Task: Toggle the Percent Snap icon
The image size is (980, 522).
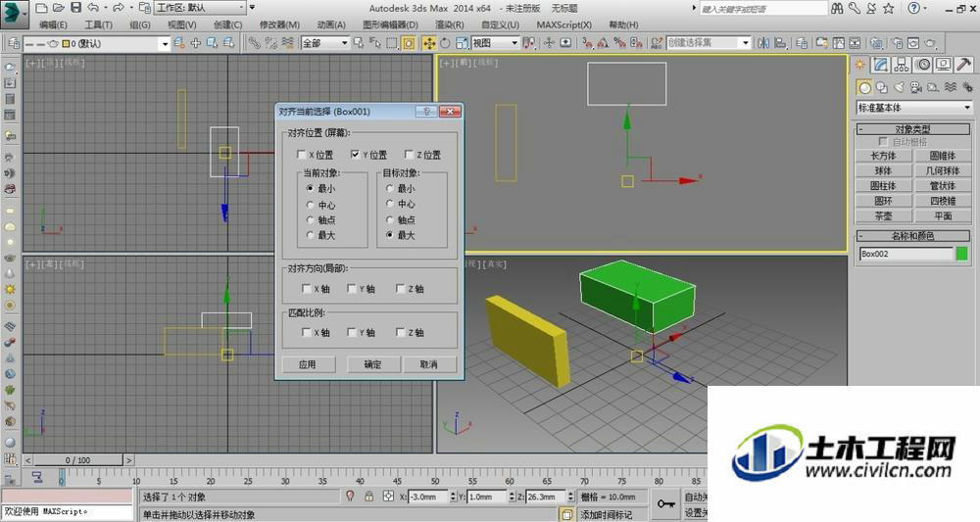Action: point(619,43)
